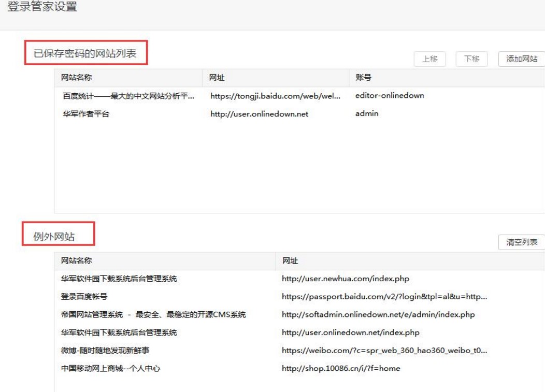Image resolution: width=545 pixels, height=392 pixels.
Task: Click the http://user.onlinedown.net URL cell
Action: coord(260,114)
